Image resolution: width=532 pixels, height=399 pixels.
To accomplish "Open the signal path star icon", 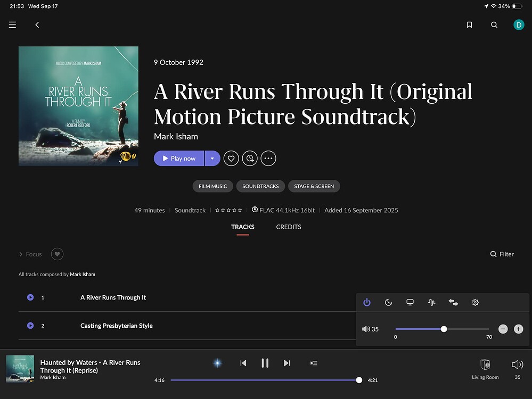I will (x=217, y=363).
